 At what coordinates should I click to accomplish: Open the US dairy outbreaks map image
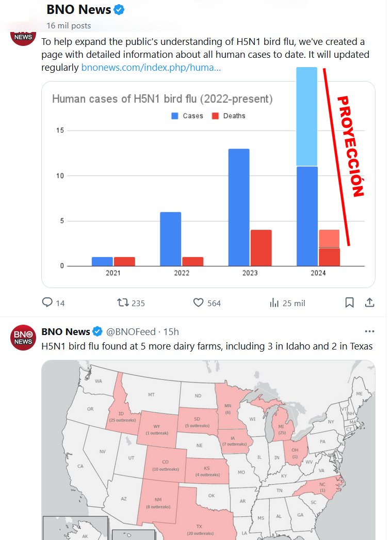coord(208,449)
